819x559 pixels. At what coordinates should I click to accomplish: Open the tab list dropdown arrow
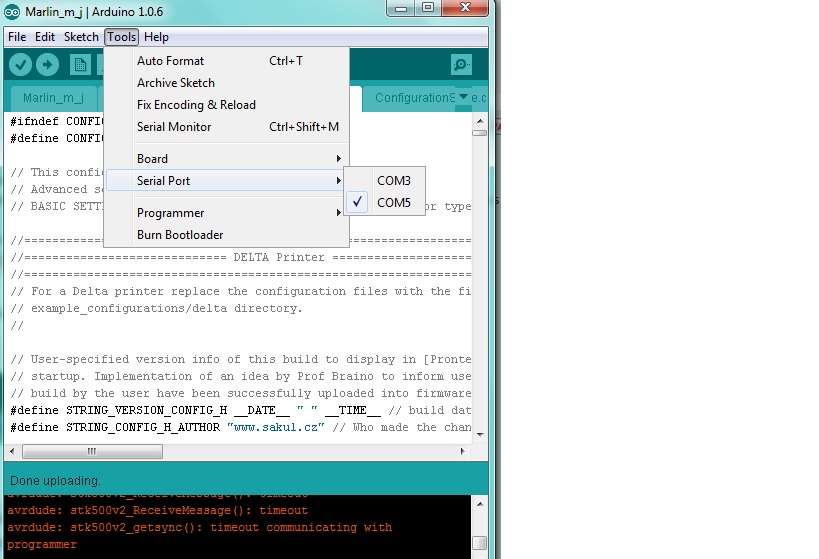tap(463, 97)
